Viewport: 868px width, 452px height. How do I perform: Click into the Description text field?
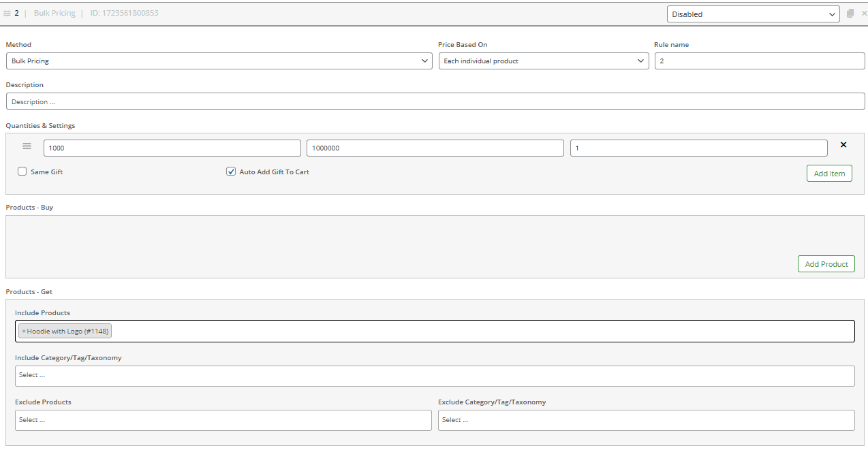tap(435, 101)
